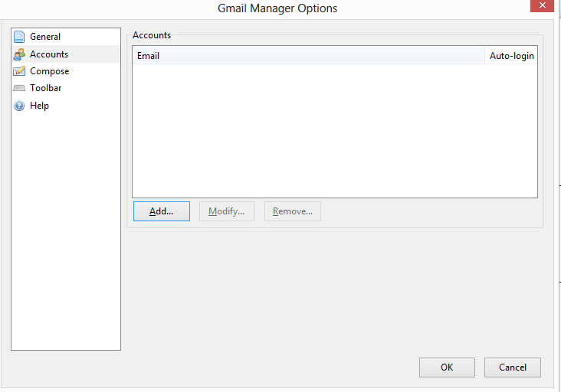
Task: Click the Remove... account button
Action: (293, 211)
